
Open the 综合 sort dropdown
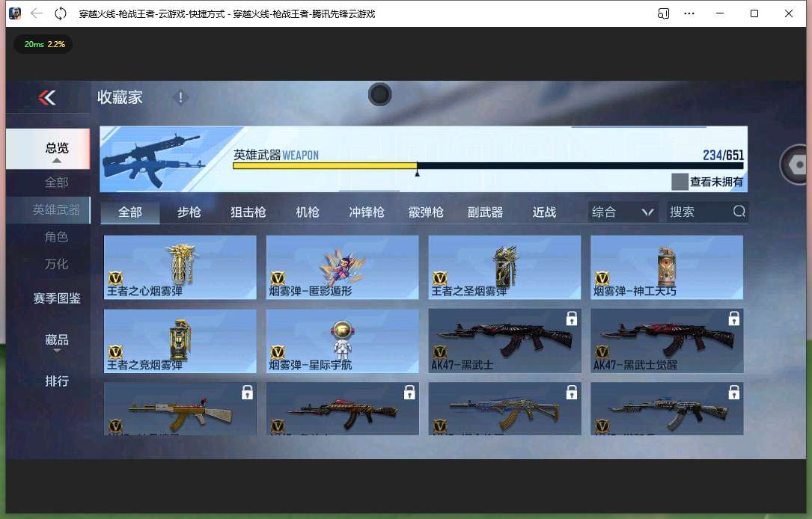pos(623,212)
